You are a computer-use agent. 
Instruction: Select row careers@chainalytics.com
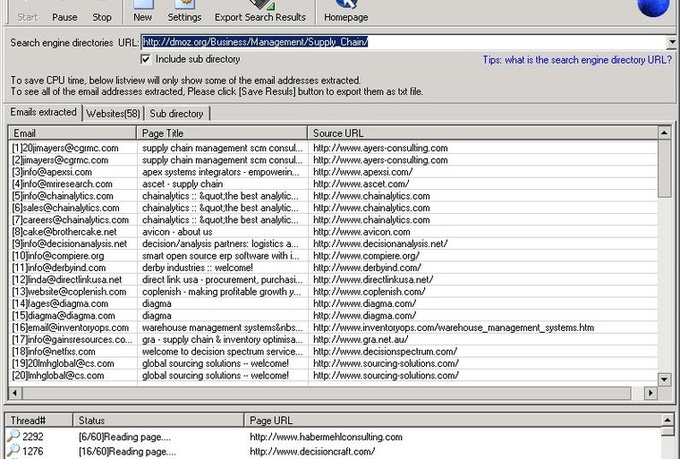click(333, 220)
